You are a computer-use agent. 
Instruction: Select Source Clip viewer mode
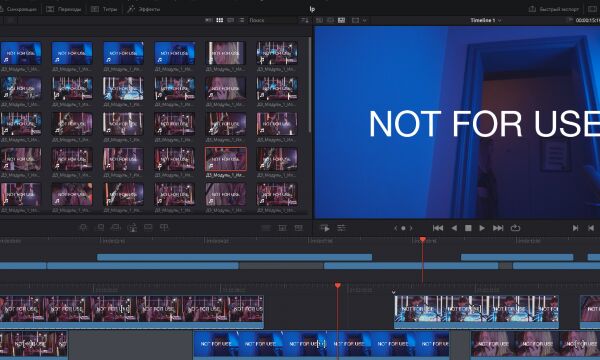pyautogui.click(x=320, y=20)
